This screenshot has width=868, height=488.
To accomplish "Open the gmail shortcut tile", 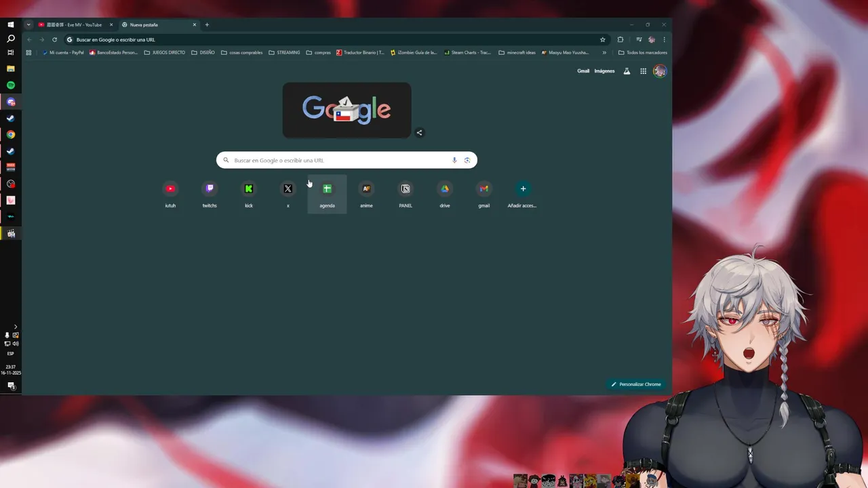I will (x=484, y=194).
